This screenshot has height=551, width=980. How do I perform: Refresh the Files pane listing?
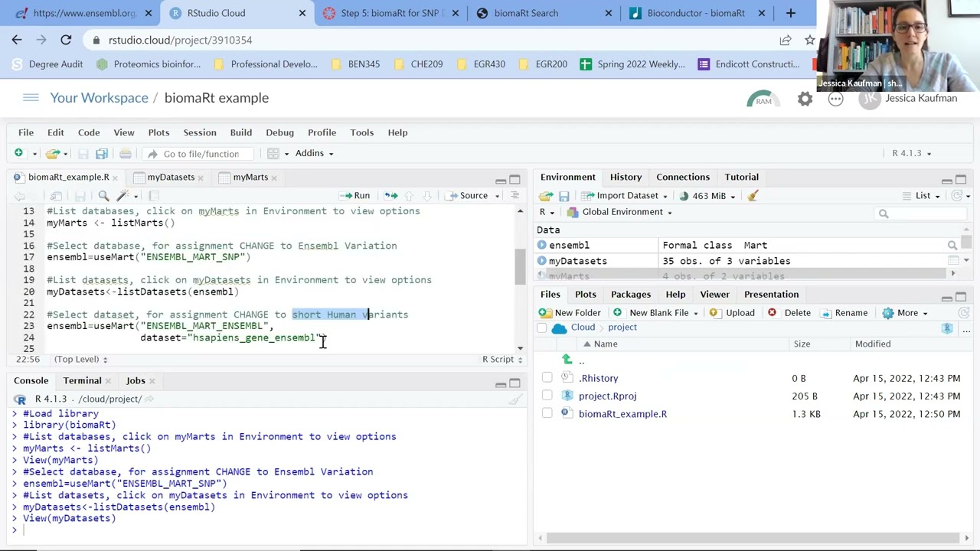click(964, 313)
